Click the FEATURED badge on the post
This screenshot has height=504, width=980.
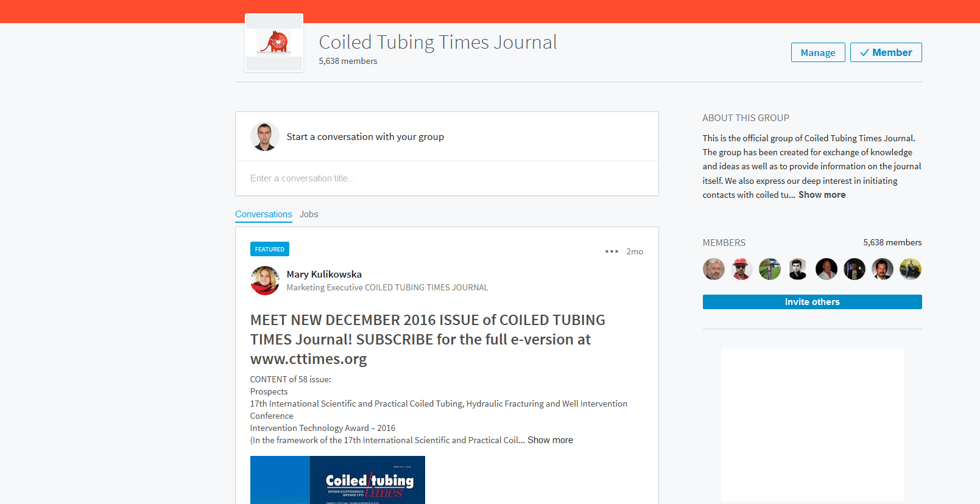coord(270,249)
